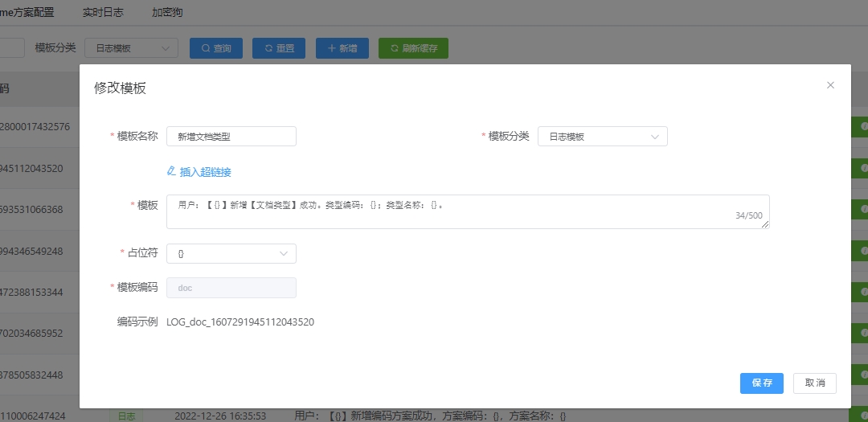Click the 保存 button
This screenshot has width=868, height=422.
click(761, 383)
